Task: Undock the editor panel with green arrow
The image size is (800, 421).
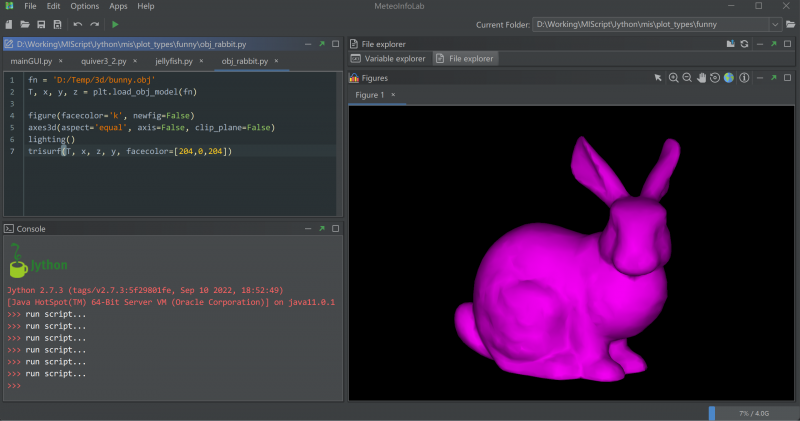Action: coord(321,44)
